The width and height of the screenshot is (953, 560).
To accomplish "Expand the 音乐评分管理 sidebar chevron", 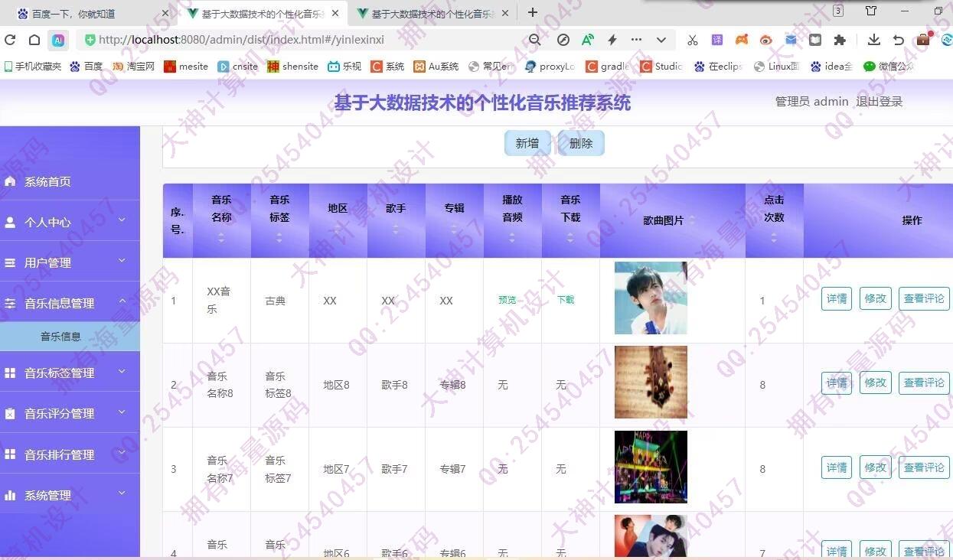I will pos(122,412).
